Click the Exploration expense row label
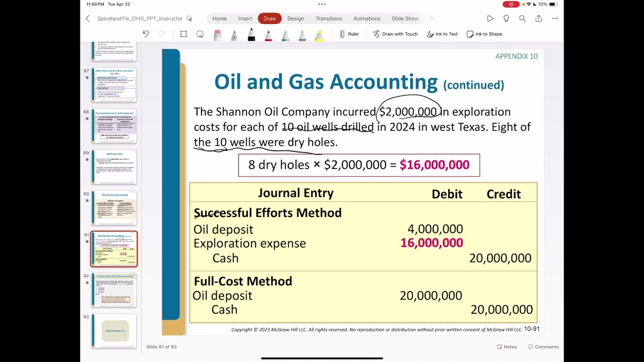 tap(250, 243)
